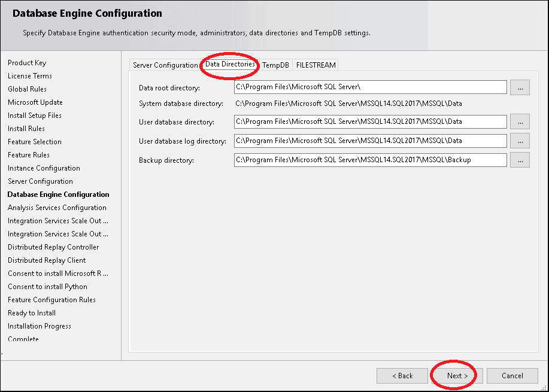Select the Feature Selection step

tap(34, 142)
